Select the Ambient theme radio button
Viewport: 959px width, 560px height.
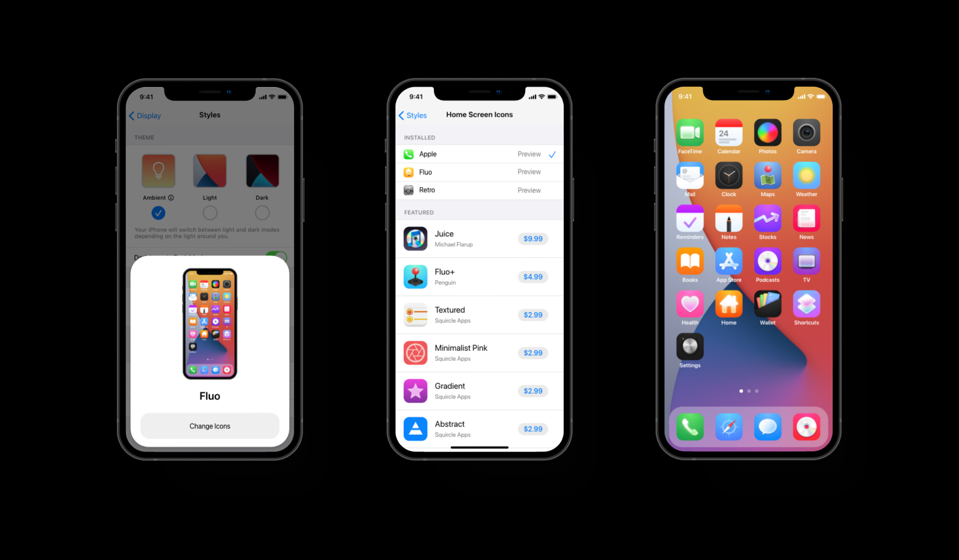coord(159,213)
